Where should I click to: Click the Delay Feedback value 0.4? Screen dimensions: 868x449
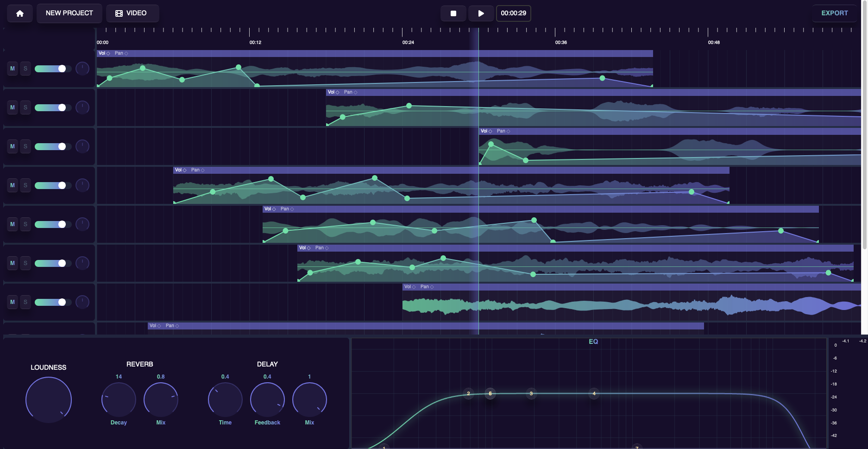coord(267,377)
